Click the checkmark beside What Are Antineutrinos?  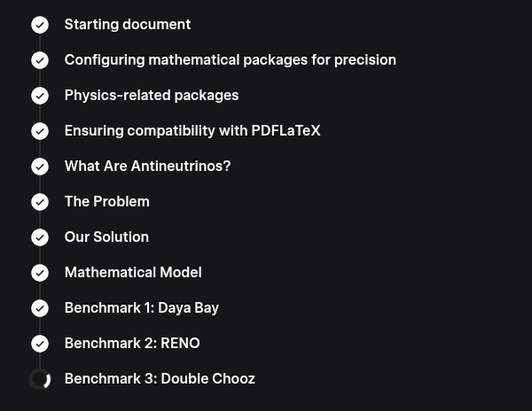[40, 167]
